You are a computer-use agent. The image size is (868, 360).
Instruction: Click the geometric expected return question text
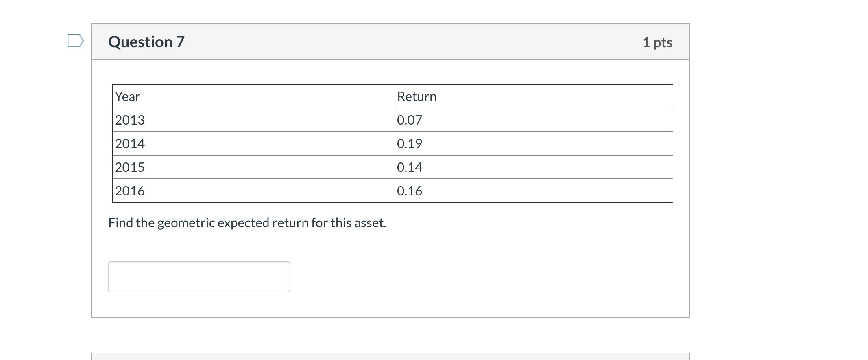[x=247, y=223]
